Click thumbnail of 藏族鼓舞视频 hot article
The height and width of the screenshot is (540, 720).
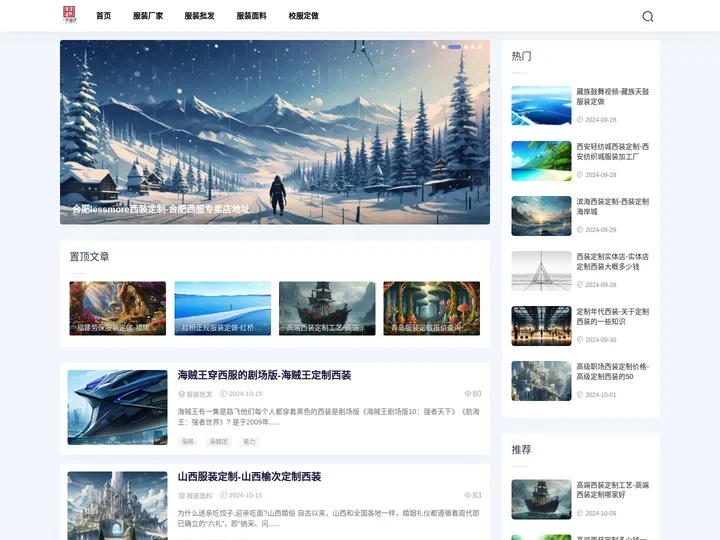pyautogui.click(x=541, y=106)
